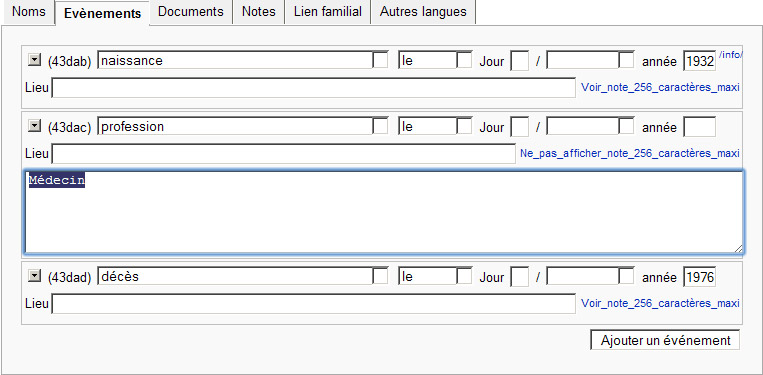This screenshot has width=763, height=375.
Task: Open the 'le' date qualifier dropdown for profession
Action: (x=464, y=127)
